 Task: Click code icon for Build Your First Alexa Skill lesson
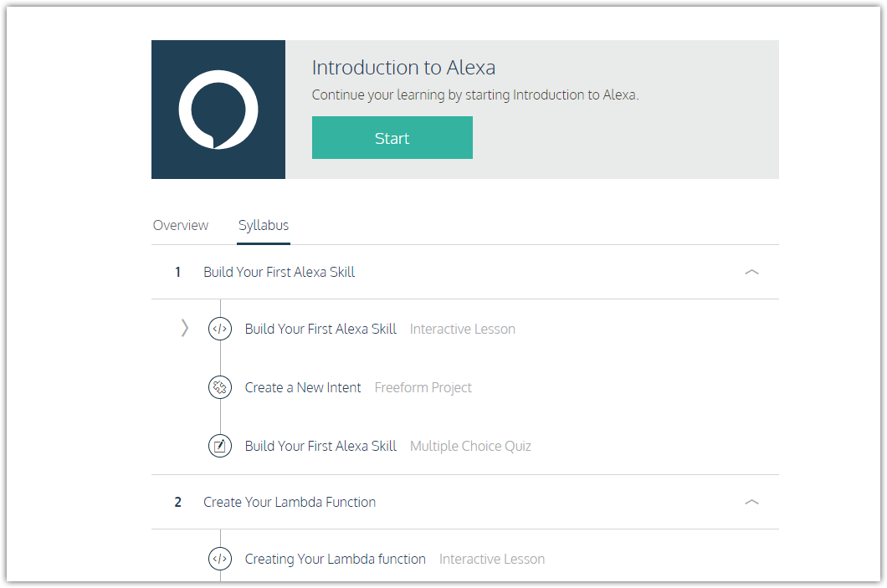click(220, 329)
